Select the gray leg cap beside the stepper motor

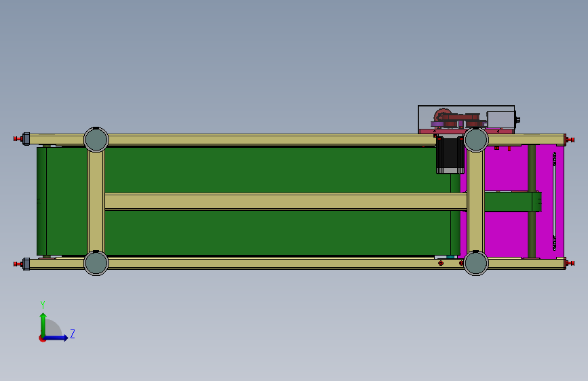click(x=476, y=140)
